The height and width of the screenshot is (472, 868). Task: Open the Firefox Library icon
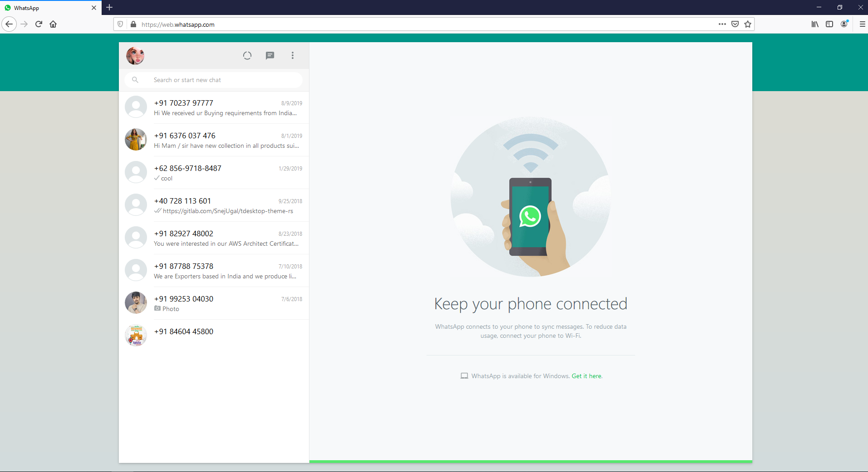(x=814, y=24)
